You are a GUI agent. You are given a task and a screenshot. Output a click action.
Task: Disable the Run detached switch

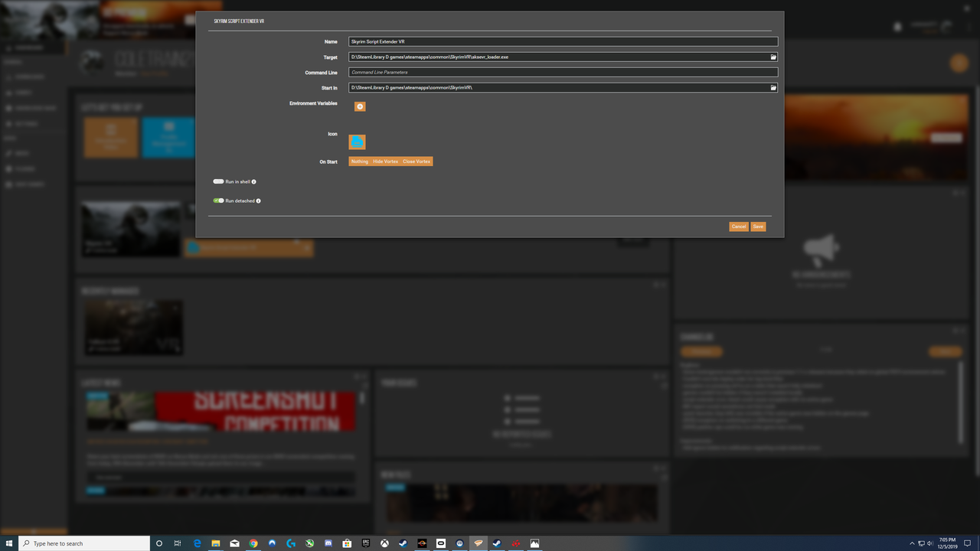[x=218, y=201]
